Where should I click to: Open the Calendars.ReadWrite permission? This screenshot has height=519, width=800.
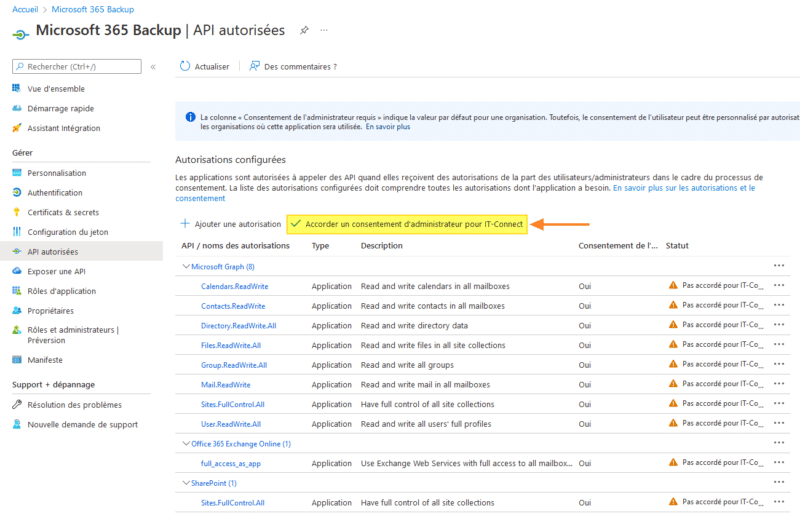[235, 286]
